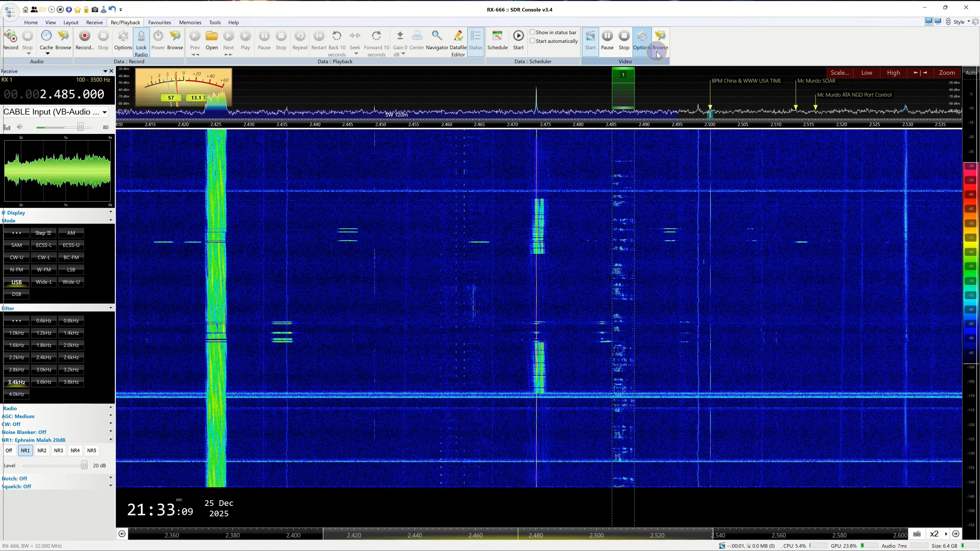This screenshot has width=980, height=551.
Task: Select the LSB mode button
Action: click(71, 270)
